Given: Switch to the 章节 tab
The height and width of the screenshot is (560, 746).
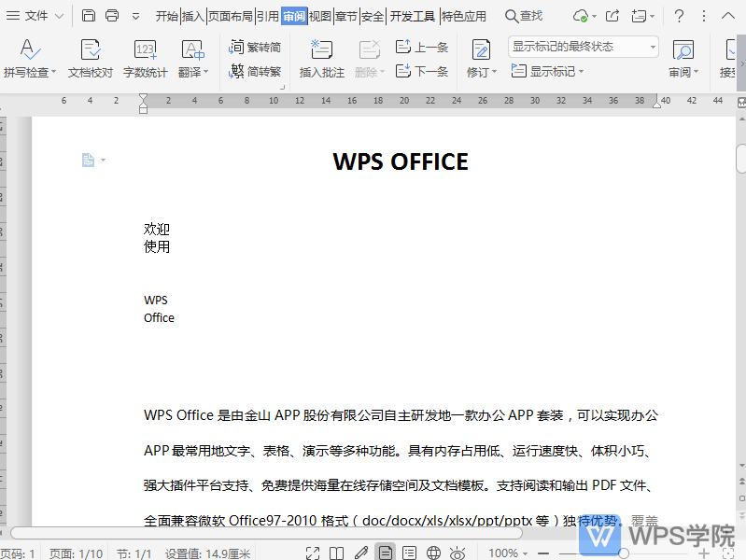Looking at the screenshot, I should (345, 16).
